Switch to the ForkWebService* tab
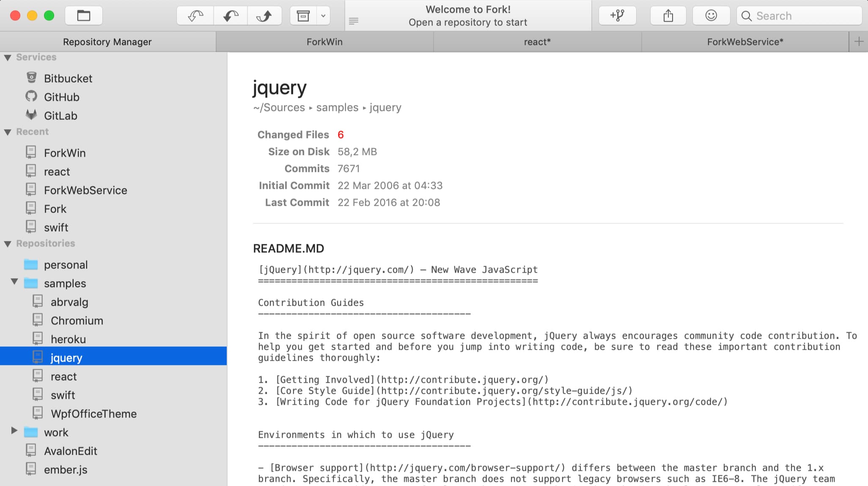The height and width of the screenshot is (486, 868). click(745, 42)
